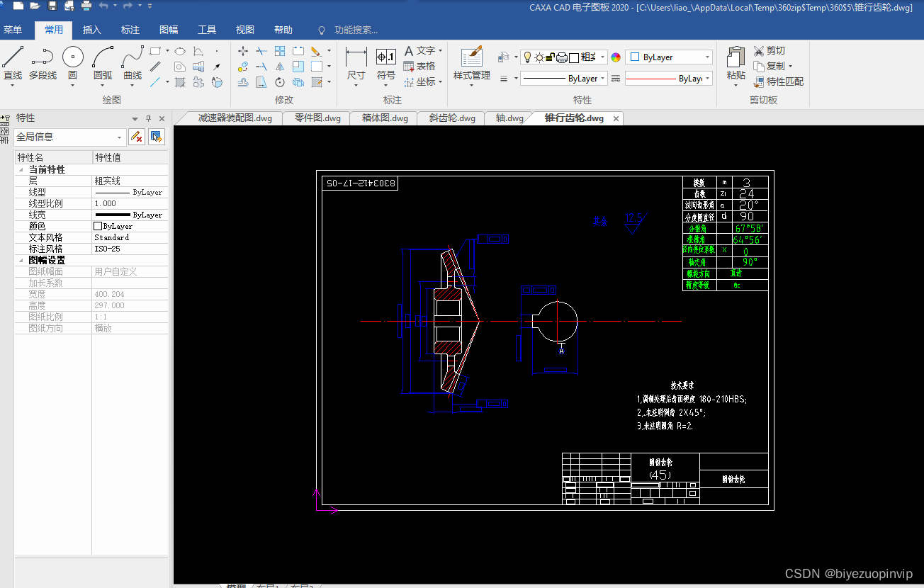Click the 功能搜索 search field
The image size is (924, 588).
356,30
